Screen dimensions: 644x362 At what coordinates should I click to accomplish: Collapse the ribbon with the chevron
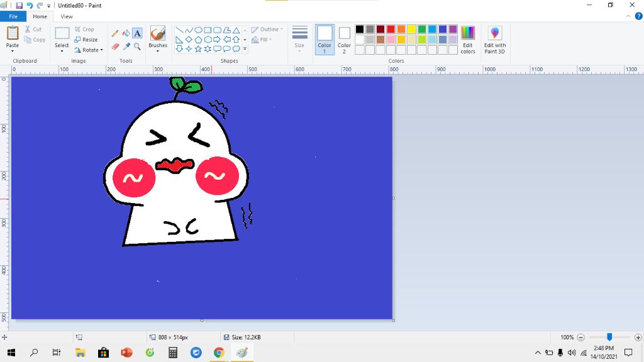coord(628,16)
